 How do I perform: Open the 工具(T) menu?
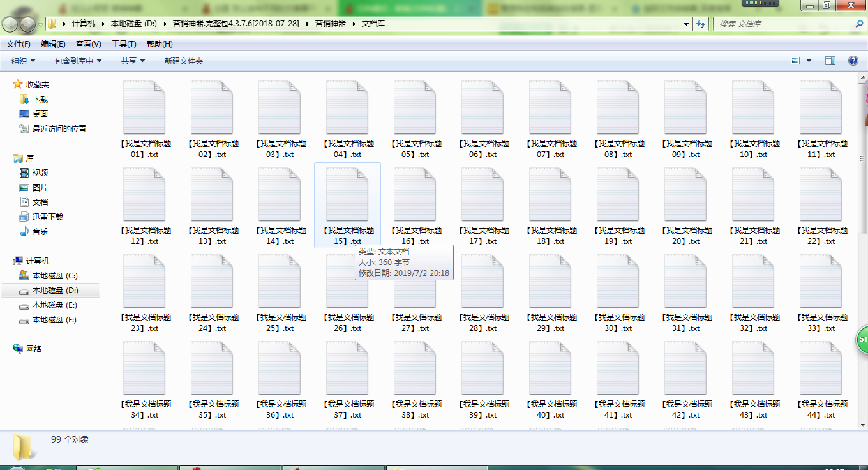(x=124, y=44)
